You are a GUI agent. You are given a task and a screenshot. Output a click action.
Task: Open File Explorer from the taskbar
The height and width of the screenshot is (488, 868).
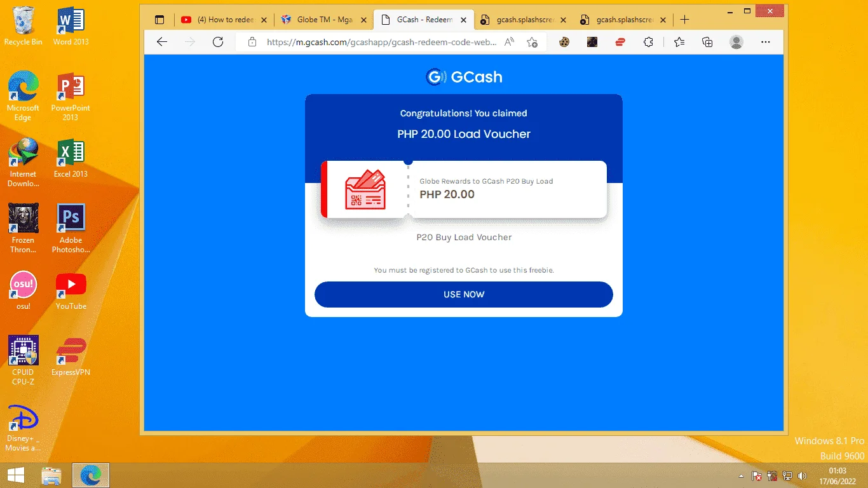(51, 475)
